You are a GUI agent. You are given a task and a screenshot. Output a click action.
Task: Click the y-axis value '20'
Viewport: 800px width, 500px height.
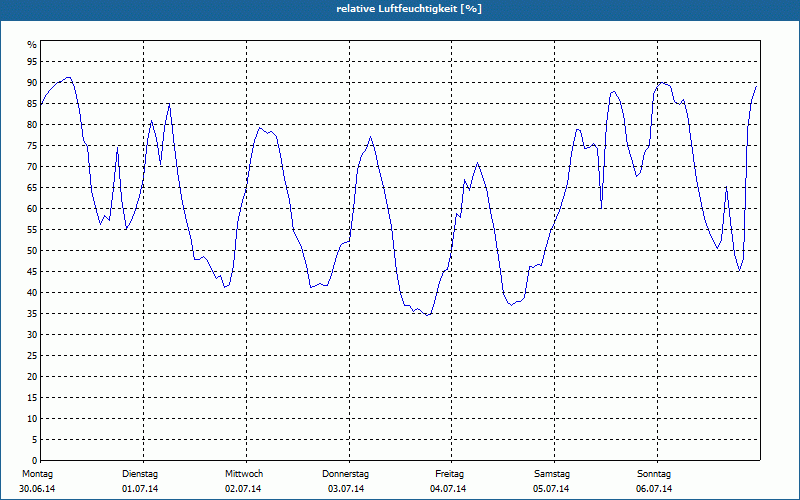coord(32,377)
